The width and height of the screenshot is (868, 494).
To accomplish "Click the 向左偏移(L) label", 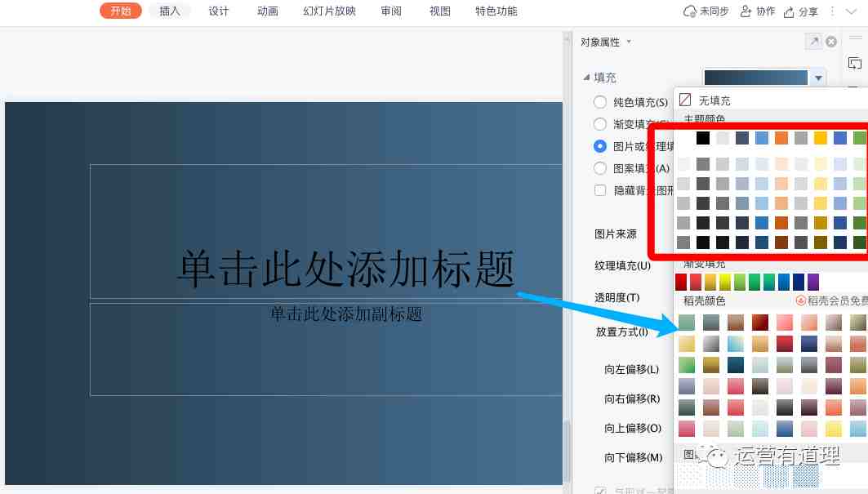I will 632,369.
